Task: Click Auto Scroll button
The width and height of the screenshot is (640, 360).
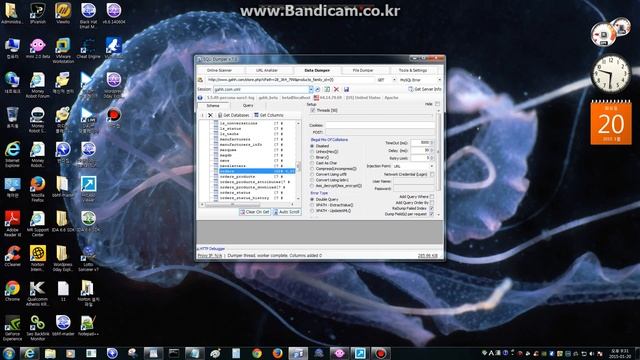Action: click(286, 212)
